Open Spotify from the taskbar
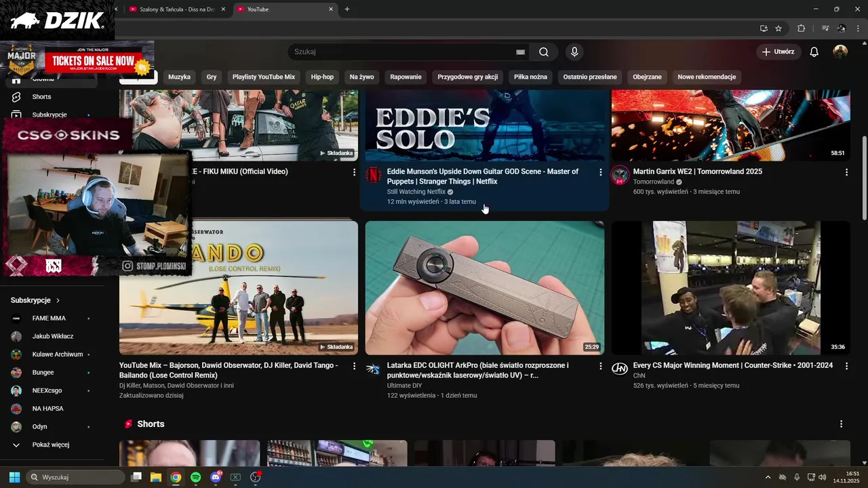Screen dimensions: 868x488 pos(195,477)
